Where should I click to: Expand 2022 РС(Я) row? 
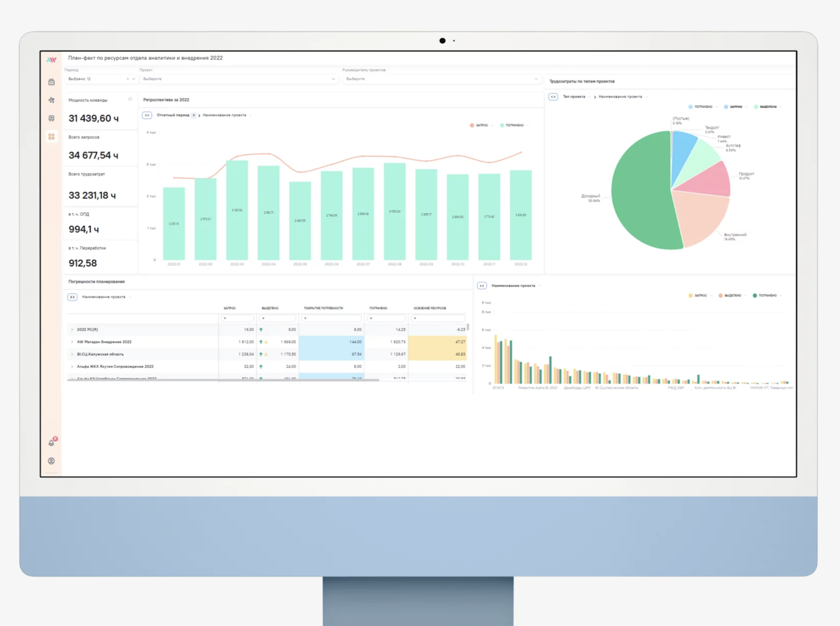coord(72,330)
